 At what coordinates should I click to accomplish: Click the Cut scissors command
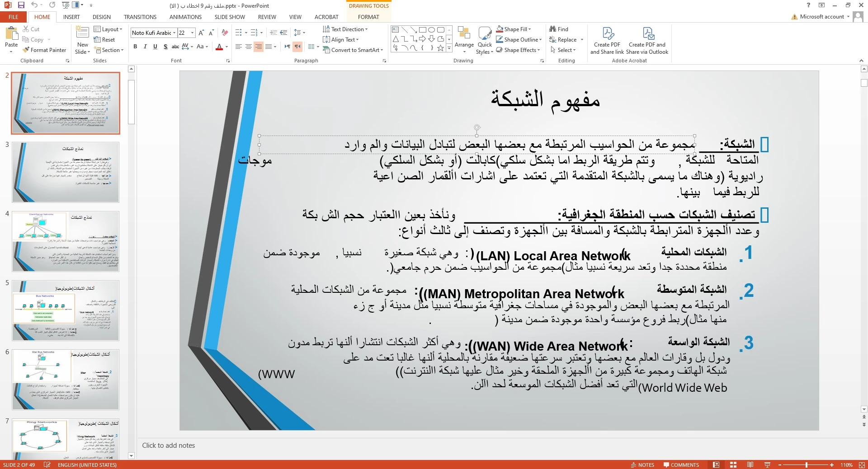click(x=31, y=29)
